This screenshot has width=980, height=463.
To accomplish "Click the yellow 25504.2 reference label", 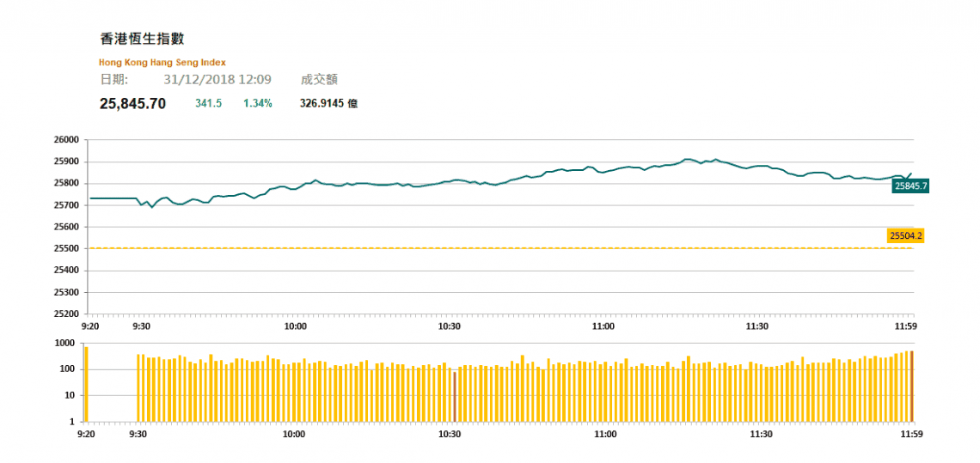I will click(x=906, y=235).
